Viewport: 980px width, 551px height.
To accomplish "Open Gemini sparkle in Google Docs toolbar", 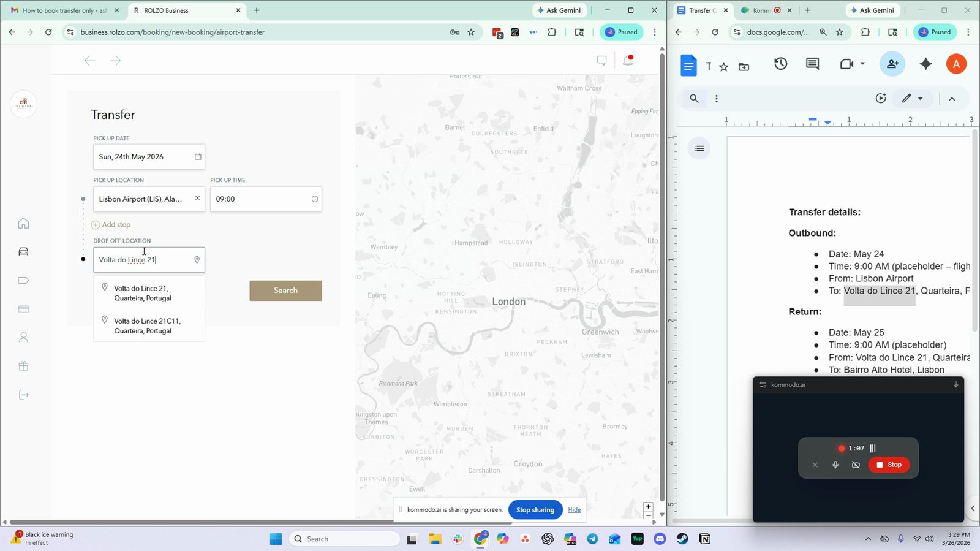I will coord(925,64).
